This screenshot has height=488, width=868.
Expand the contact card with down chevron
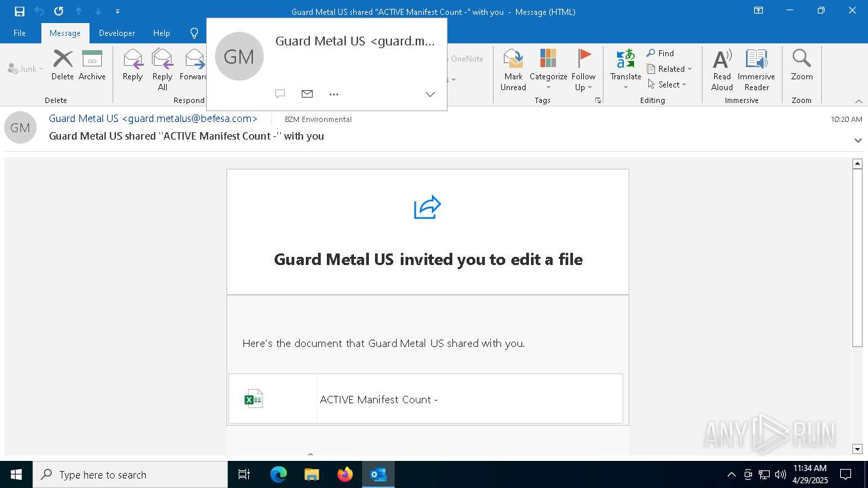pos(430,94)
